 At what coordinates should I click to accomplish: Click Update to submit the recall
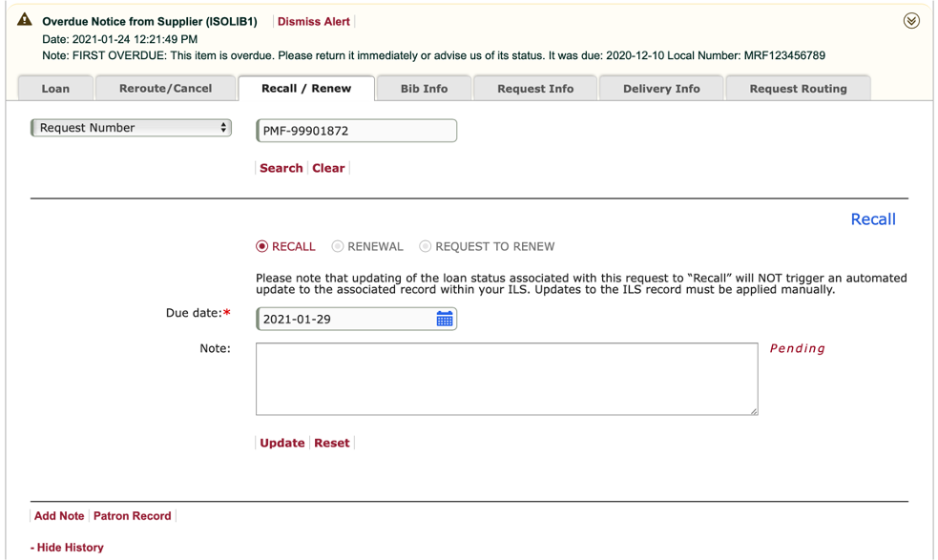pyautogui.click(x=282, y=443)
